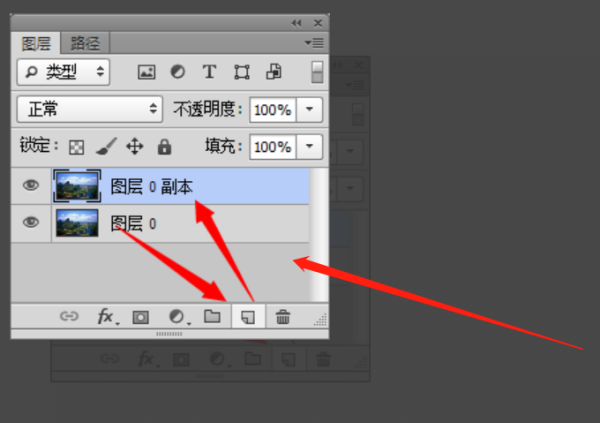600x423 pixels.
Task: Switch to the 路径 tab
Action: pos(85,43)
